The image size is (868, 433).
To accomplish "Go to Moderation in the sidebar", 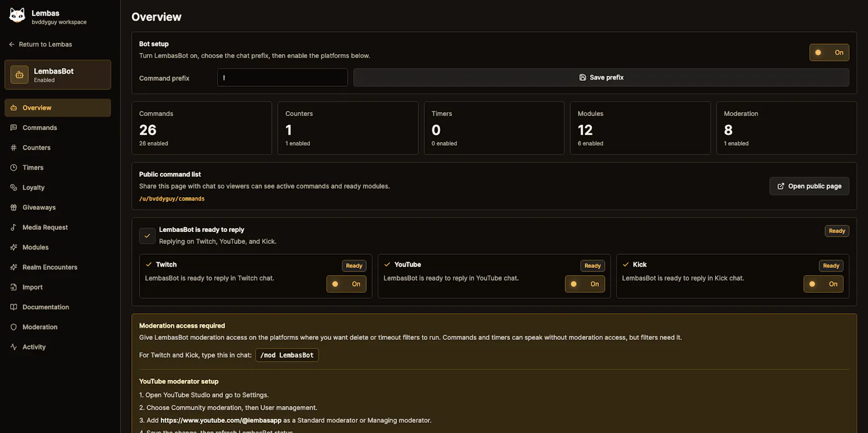I will coord(58,327).
